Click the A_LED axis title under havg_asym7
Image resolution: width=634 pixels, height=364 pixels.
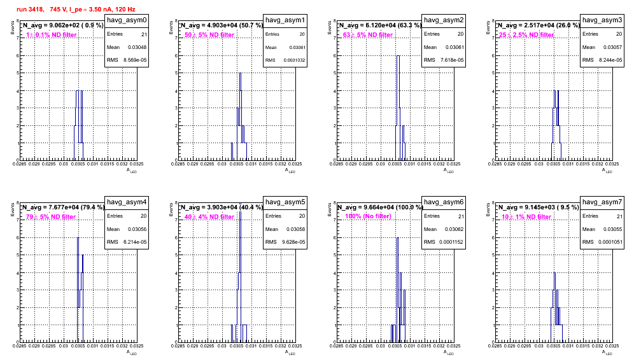(607, 353)
